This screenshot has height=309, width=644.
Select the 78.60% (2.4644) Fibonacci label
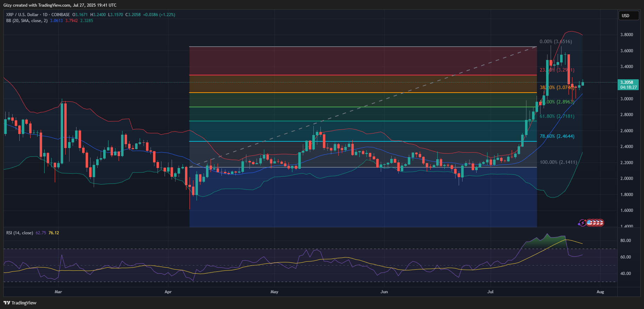(x=557, y=136)
